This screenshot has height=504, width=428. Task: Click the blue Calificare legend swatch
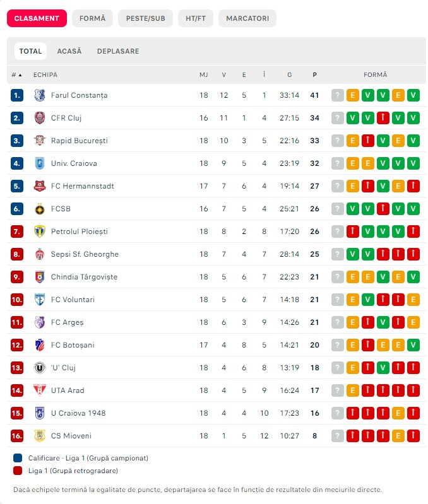click(x=18, y=458)
